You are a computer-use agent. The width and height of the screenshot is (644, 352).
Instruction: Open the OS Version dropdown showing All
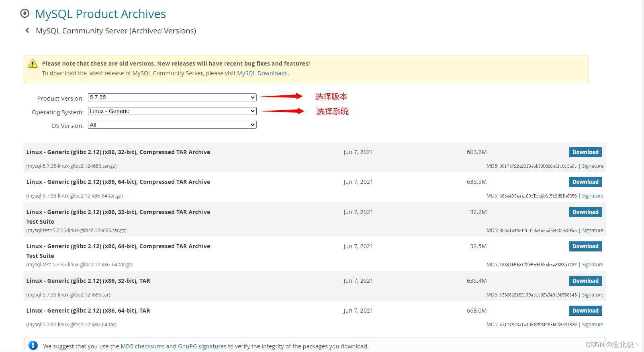172,125
